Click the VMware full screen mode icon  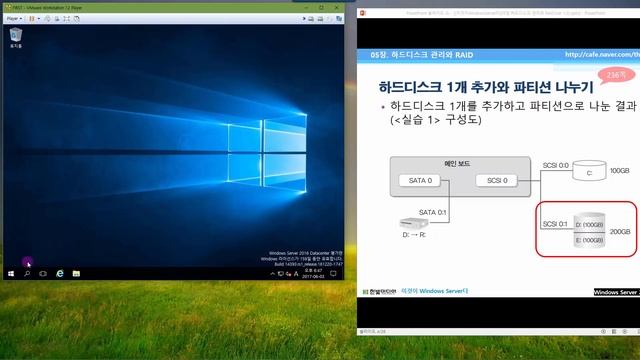(x=67, y=19)
